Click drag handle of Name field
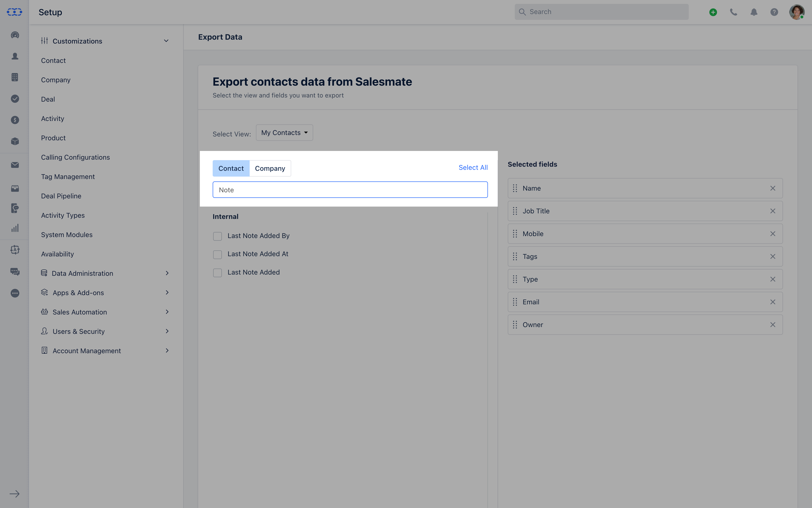 (x=515, y=188)
